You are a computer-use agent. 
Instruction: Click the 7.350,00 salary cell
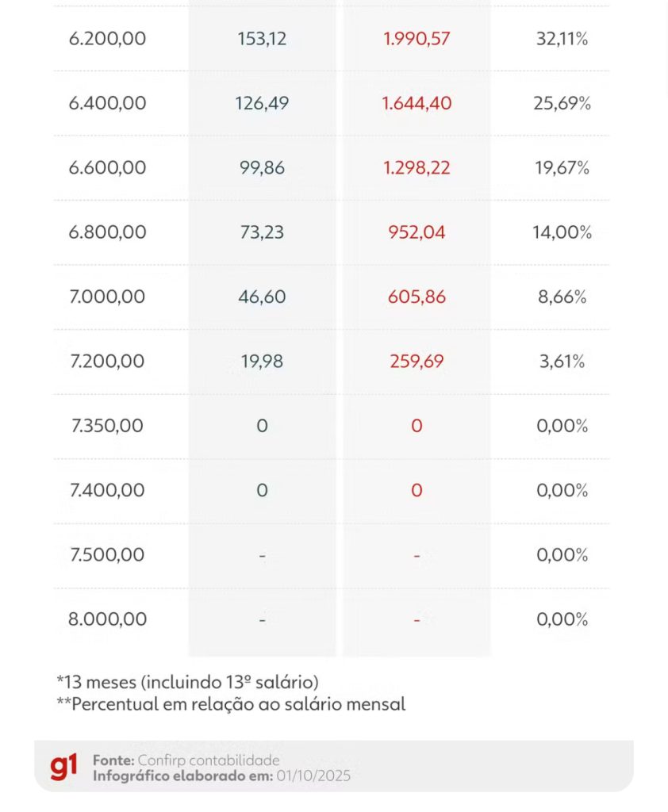[x=107, y=426]
